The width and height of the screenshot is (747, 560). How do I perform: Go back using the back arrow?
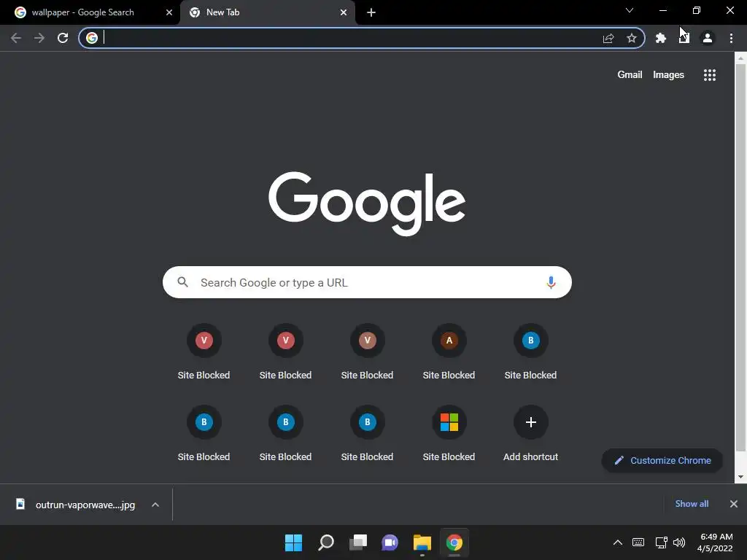(16, 38)
